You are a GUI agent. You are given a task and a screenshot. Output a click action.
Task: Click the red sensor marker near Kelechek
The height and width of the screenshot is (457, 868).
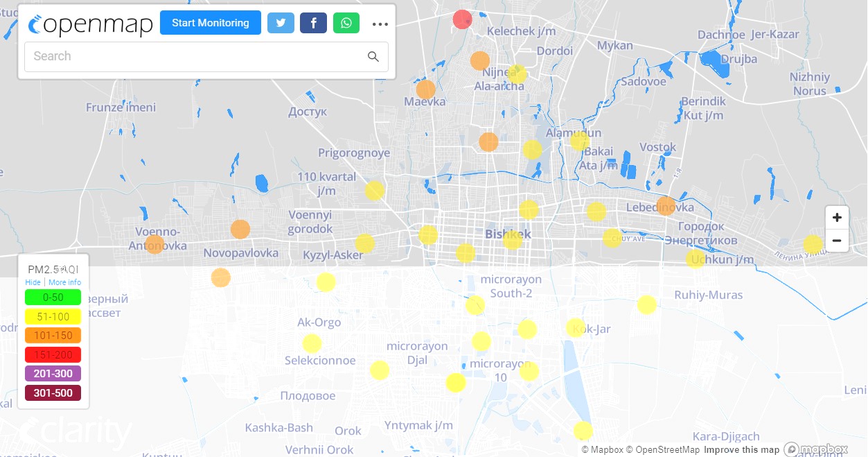click(x=462, y=19)
